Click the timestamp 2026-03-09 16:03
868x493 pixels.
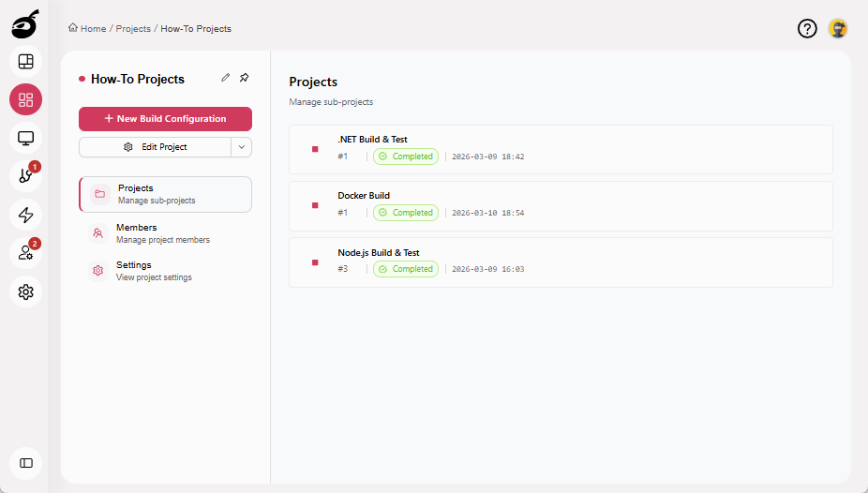487,269
